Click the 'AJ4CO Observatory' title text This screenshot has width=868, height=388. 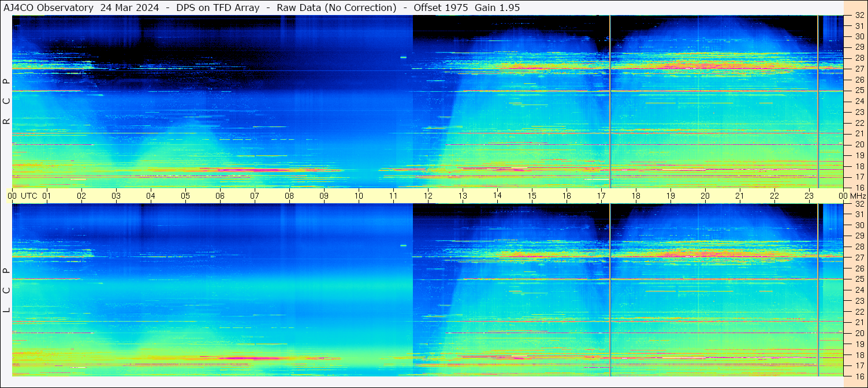[49, 8]
